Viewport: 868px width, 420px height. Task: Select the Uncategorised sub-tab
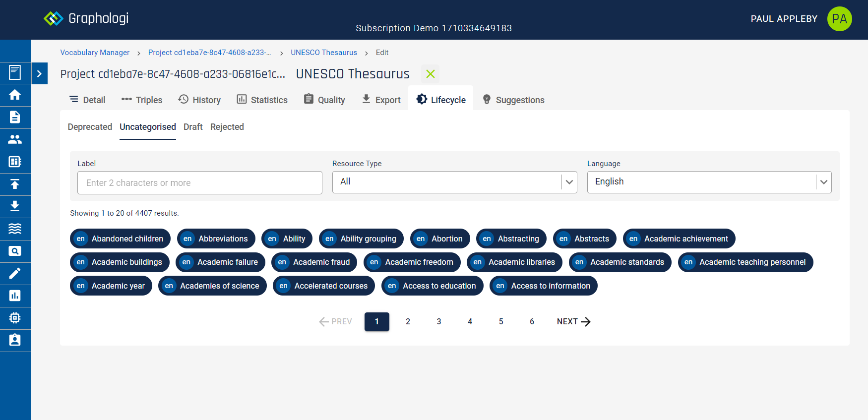pos(148,127)
